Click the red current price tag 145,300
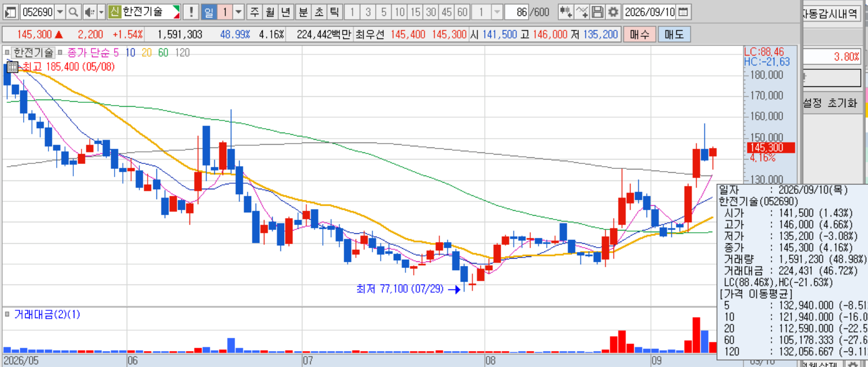 click(x=771, y=147)
